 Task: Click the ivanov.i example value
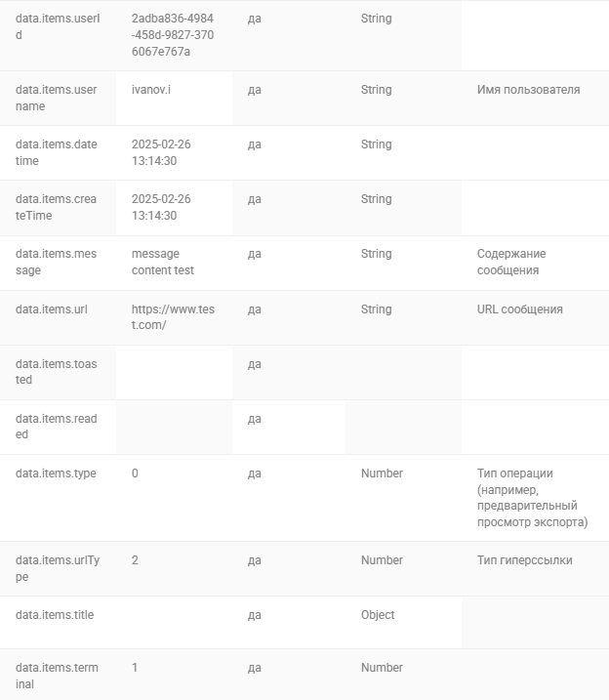point(151,90)
